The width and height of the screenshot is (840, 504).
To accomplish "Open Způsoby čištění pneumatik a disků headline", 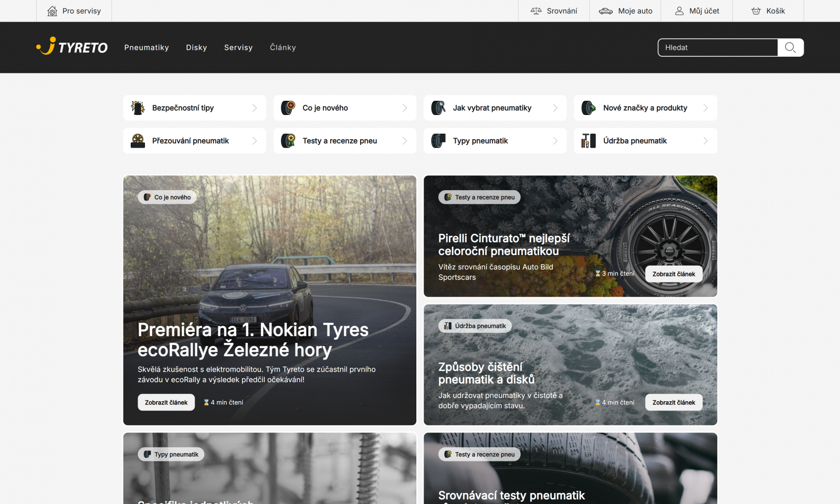I will pyautogui.click(x=486, y=373).
